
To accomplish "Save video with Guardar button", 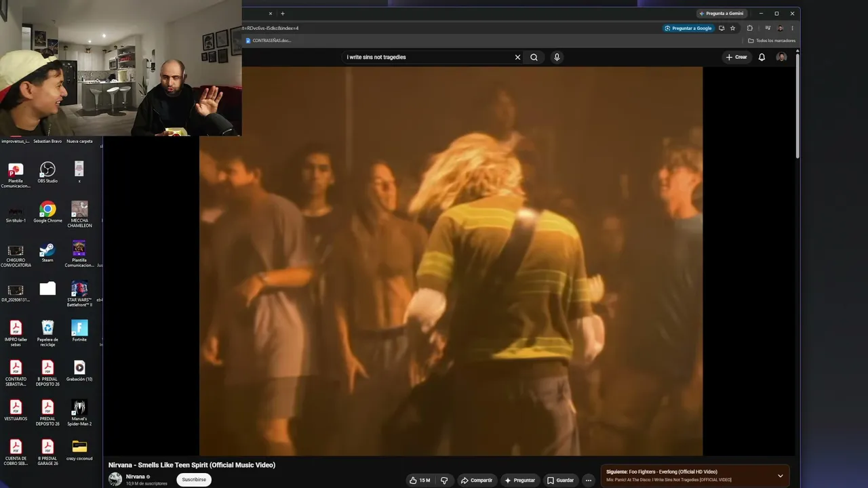I will pos(561,481).
